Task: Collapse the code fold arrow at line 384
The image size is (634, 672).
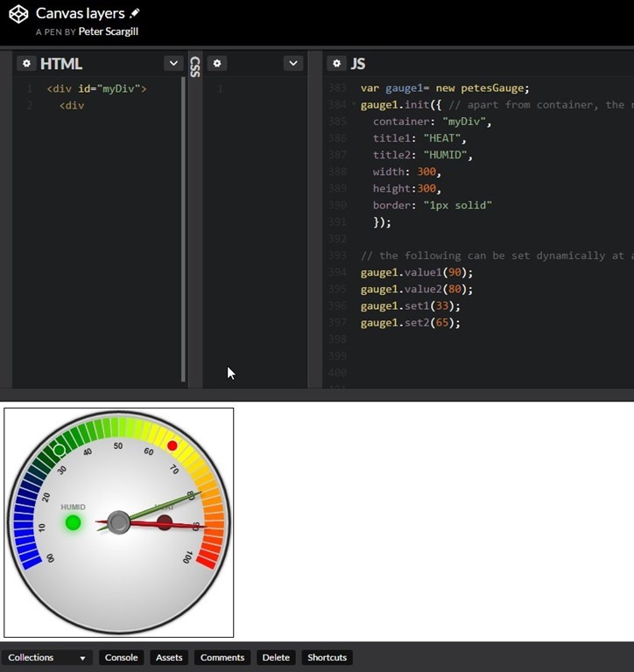Action: pyautogui.click(x=354, y=105)
